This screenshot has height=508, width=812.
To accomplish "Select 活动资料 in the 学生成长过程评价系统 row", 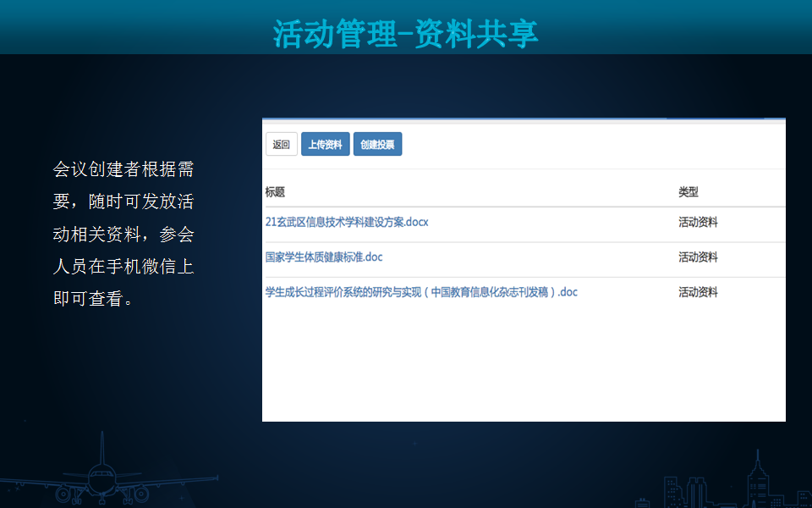I will (698, 292).
